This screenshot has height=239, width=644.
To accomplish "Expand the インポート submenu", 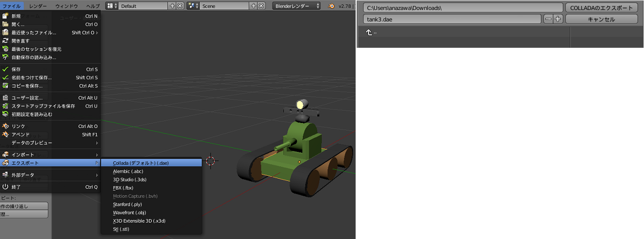I will pyautogui.click(x=50, y=154).
